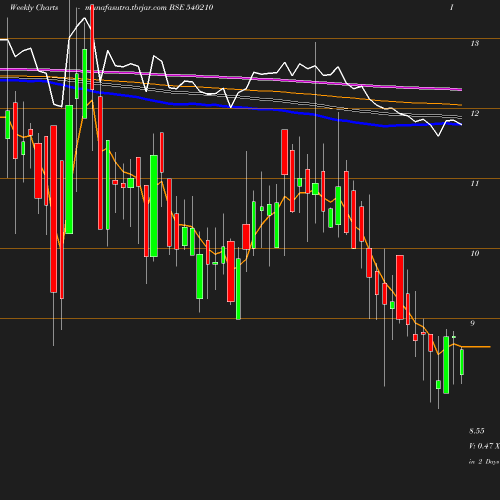The height and width of the screenshot is (500, 500).
Task: Select the price axis label "13"
Action: click(x=475, y=43)
